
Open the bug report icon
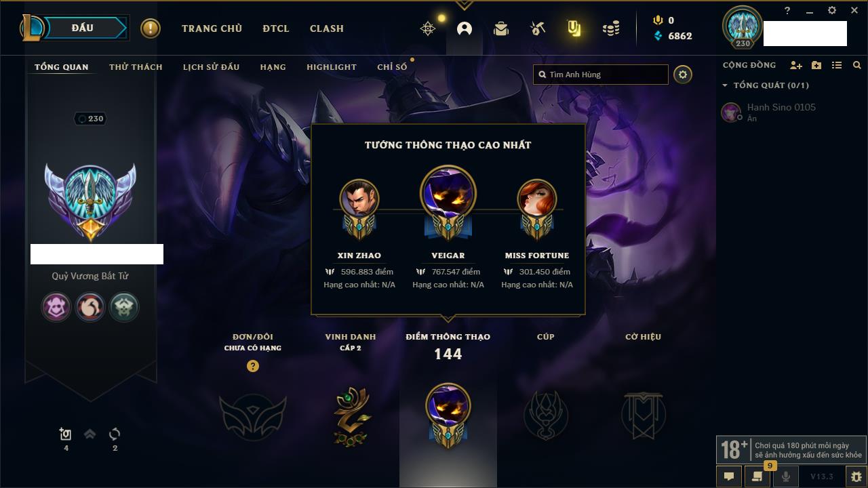(x=856, y=476)
